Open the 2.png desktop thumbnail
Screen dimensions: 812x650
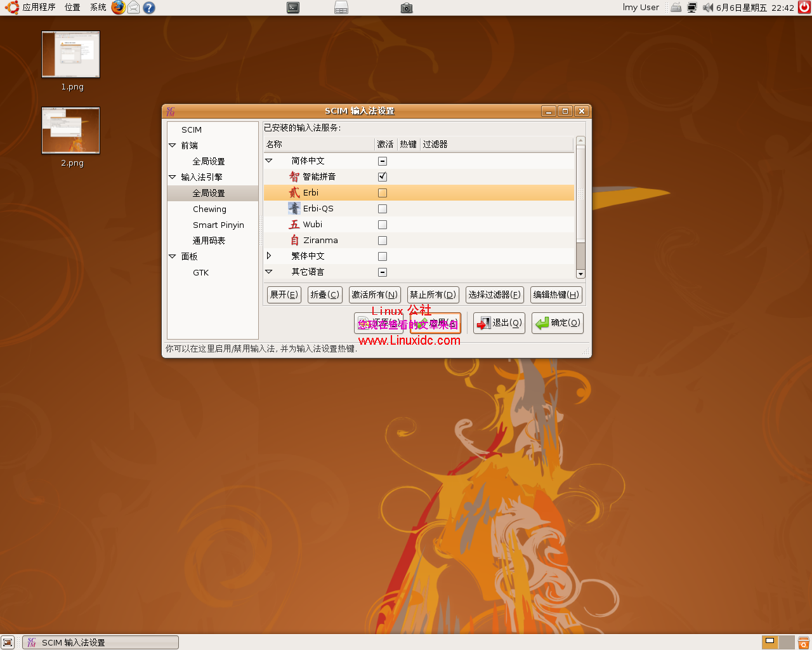71,131
